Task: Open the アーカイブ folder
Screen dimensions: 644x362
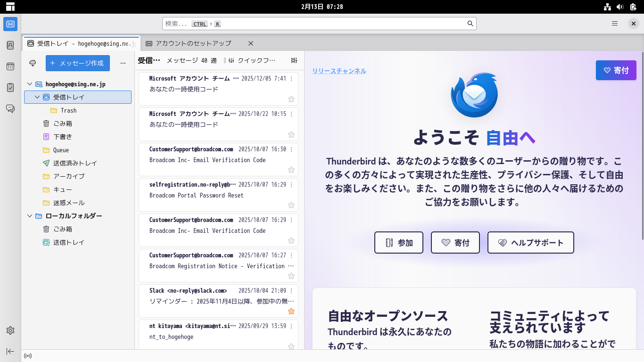Action: point(78,176)
